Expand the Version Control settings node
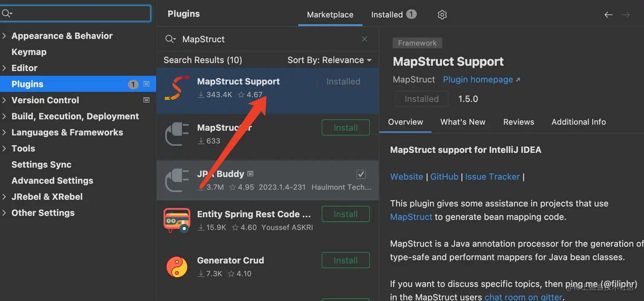Image resolution: width=644 pixels, height=301 pixels. click(x=4, y=100)
